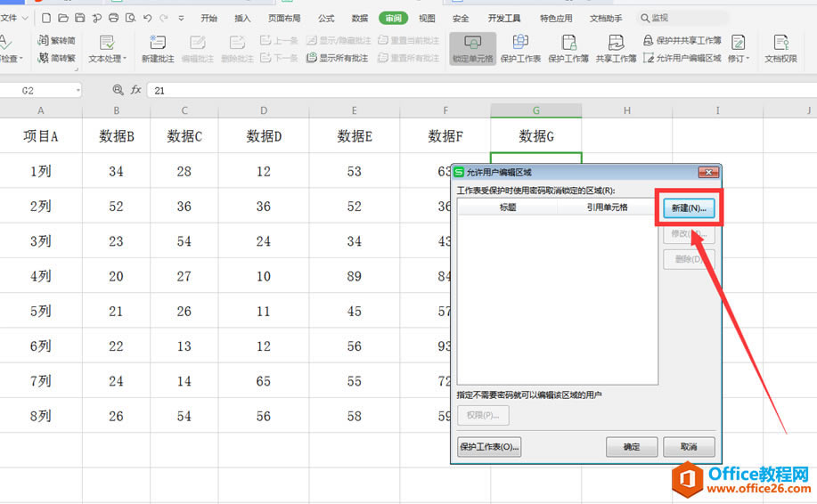
Task: Click the 简转繁 conversion tool
Action: click(x=57, y=58)
